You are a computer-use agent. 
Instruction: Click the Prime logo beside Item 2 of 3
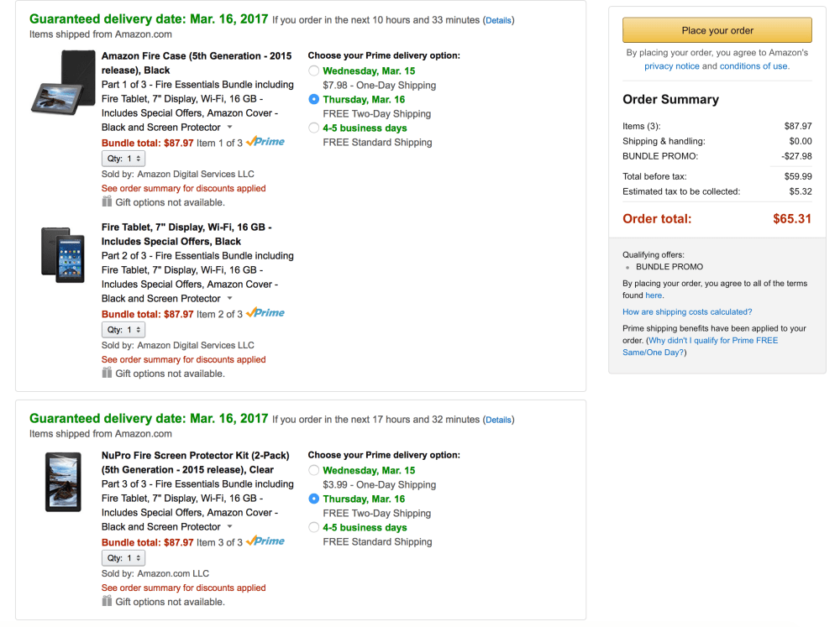[x=265, y=313]
